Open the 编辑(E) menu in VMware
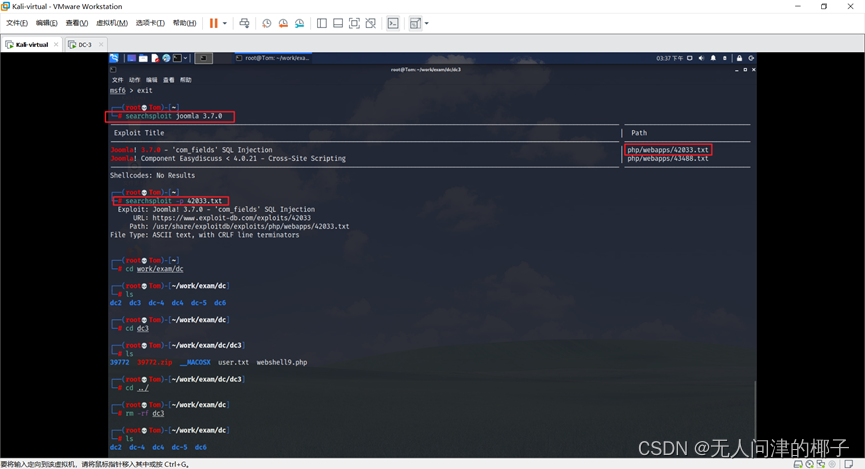The height and width of the screenshot is (469, 865). [46, 23]
